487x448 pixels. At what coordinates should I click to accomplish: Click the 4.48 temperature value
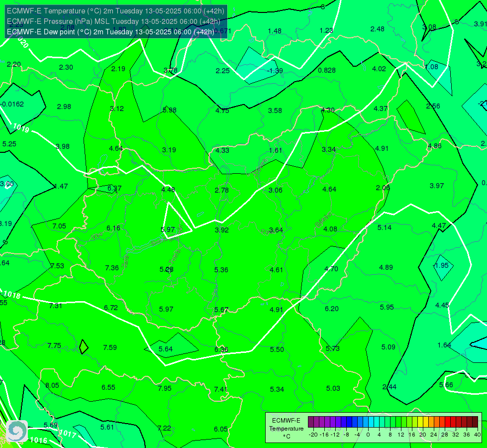pyautogui.click(x=168, y=190)
